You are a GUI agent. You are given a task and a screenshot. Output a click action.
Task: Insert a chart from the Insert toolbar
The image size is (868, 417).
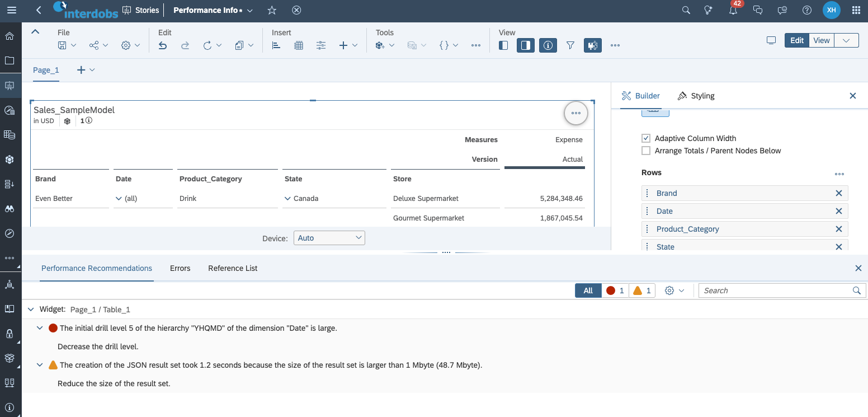pyautogui.click(x=276, y=45)
